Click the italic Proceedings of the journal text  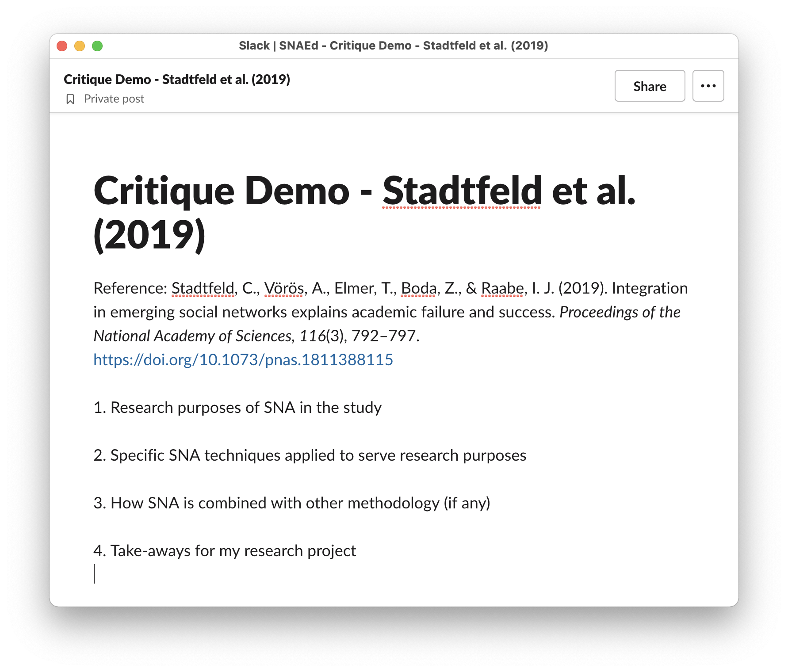[619, 312]
